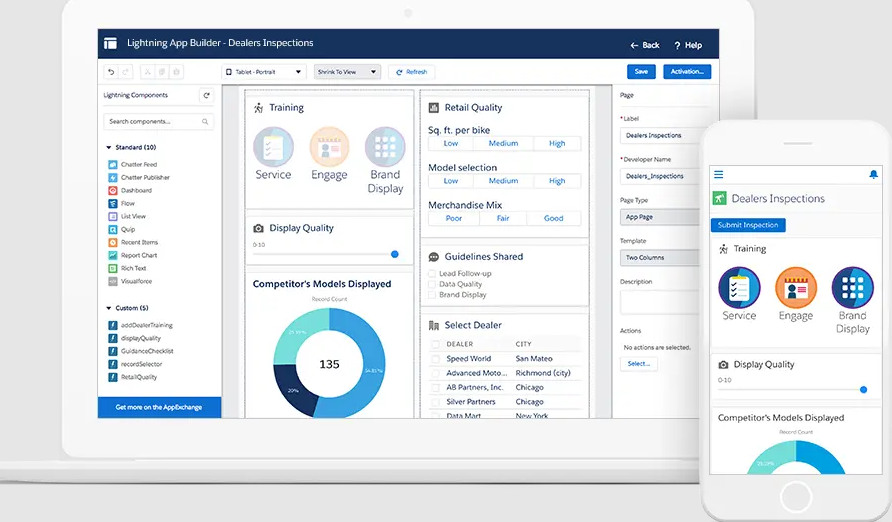Open the Page Type App Page field

659,217
